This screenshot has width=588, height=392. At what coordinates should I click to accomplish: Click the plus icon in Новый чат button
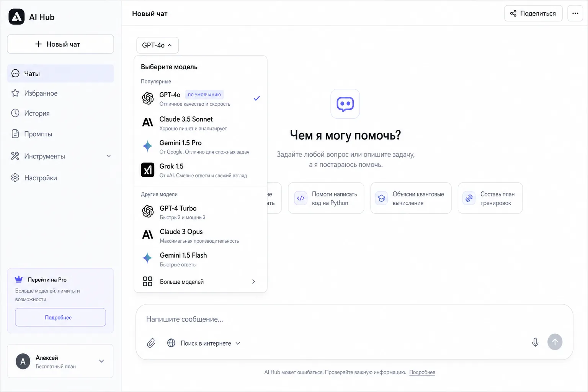[38, 44]
